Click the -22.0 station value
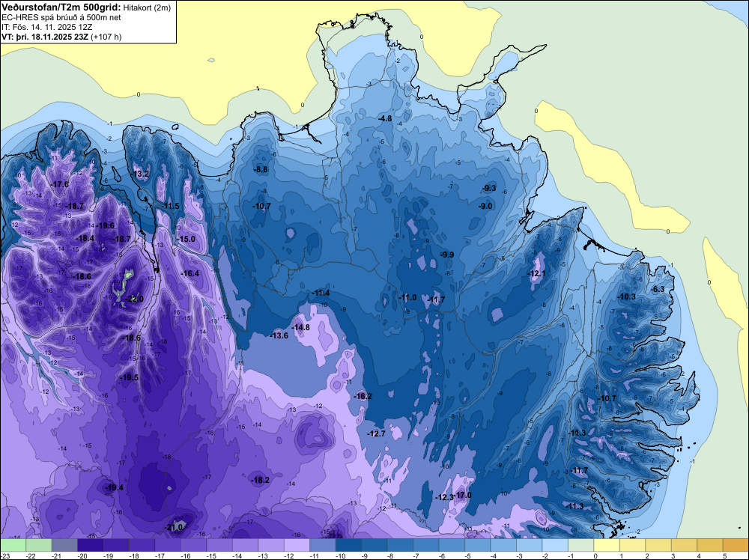749x560 pixels. 134,299
